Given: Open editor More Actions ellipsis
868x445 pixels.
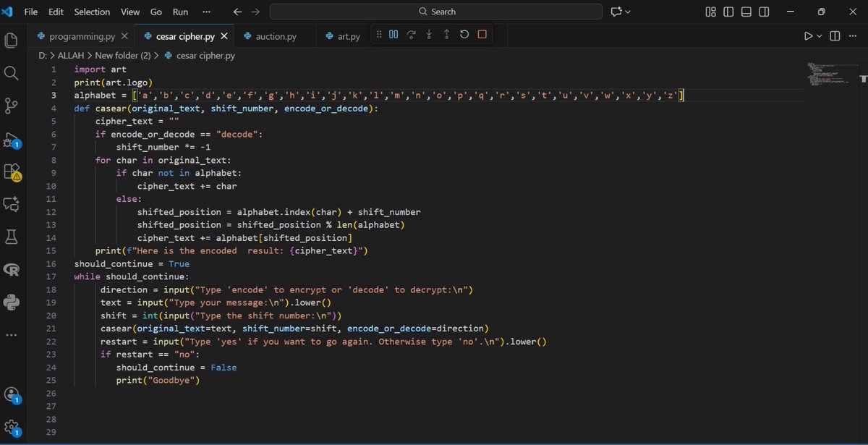Looking at the screenshot, I should 852,36.
